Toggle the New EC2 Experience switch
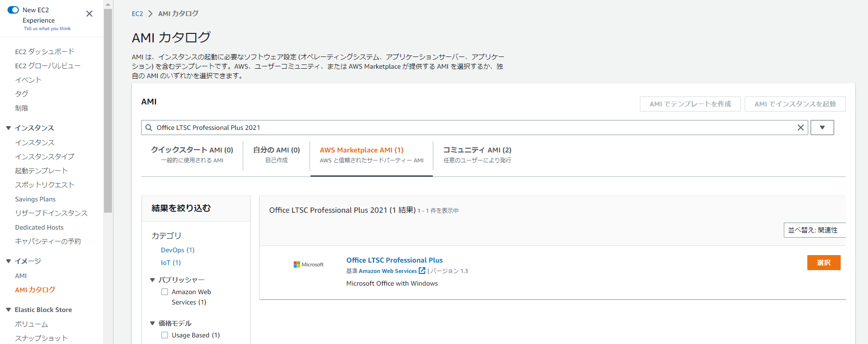868x344 pixels. point(13,10)
